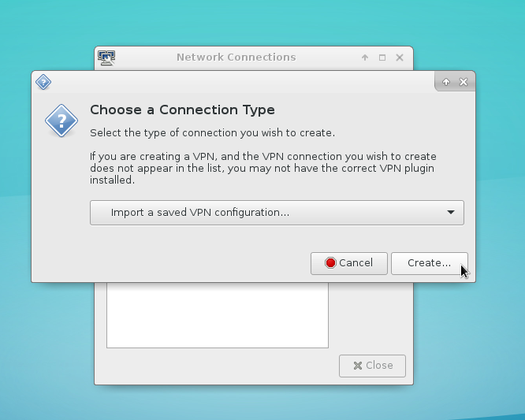This screenshot has height=420, width=525.
Task: Click the Network Connections title bar text
Action: [236, 58]
